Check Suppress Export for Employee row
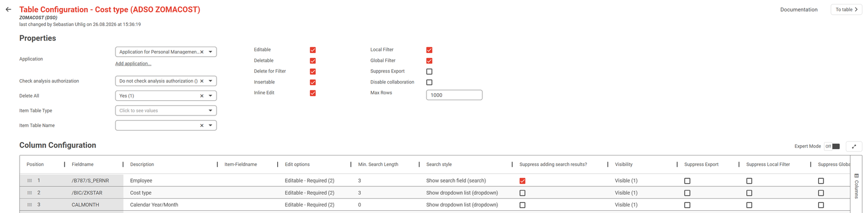 (x=687, y=181)
